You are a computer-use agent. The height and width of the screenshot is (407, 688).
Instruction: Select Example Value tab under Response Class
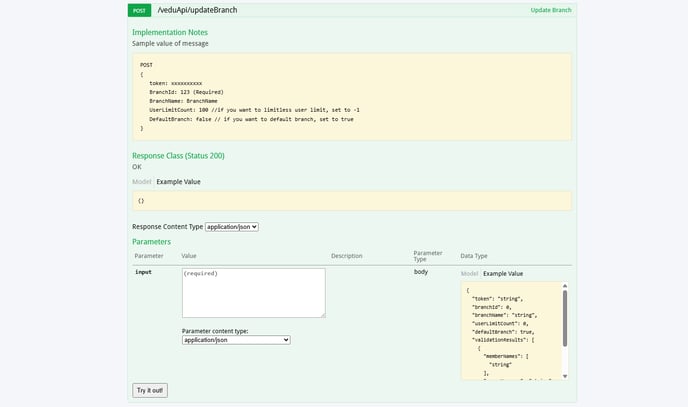tap(178, 182)
